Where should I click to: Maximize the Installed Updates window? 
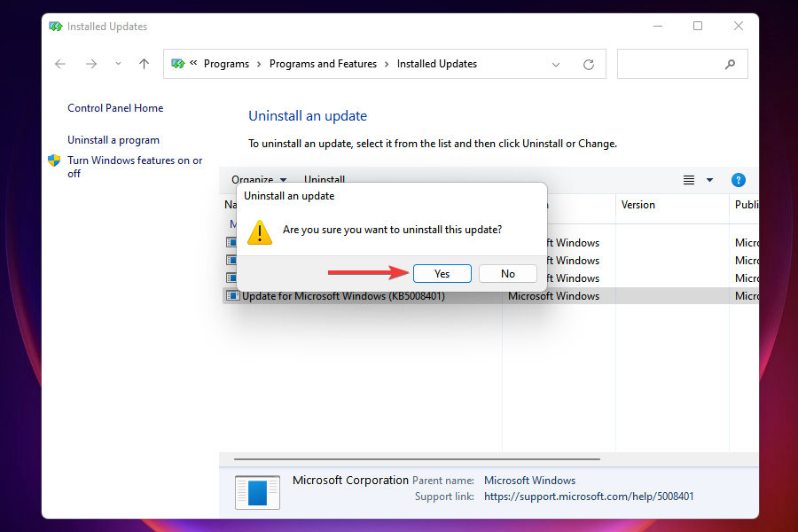[x=698, y=26]
